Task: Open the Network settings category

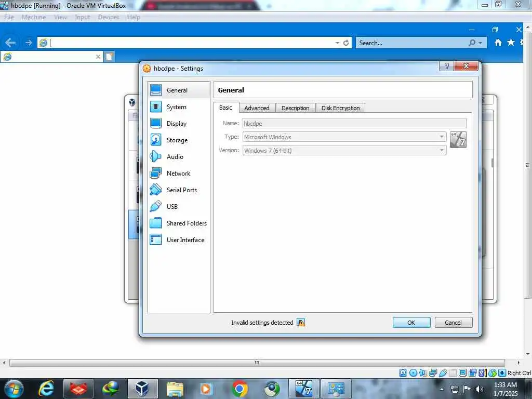Action: click(x=179, y=174)
